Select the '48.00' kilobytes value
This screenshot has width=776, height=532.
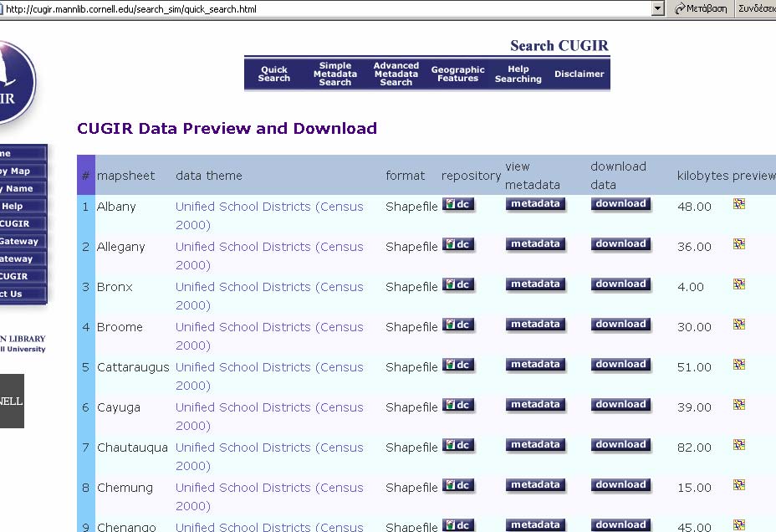coord(694,207)
